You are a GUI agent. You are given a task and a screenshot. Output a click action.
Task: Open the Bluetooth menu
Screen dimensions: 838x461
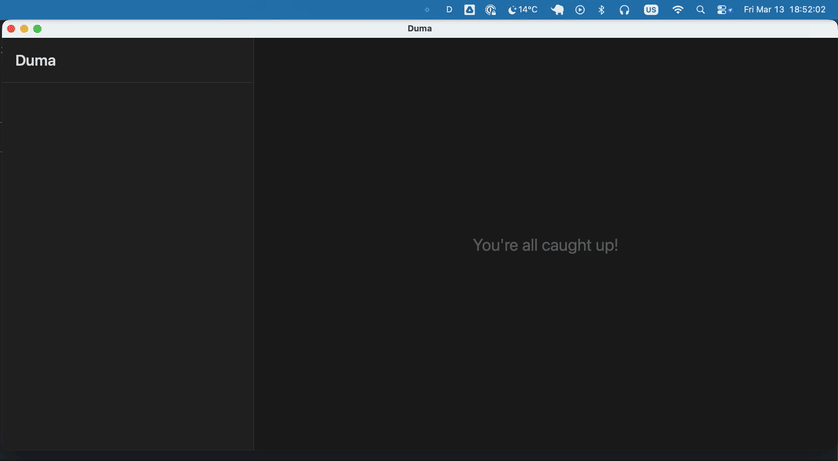click(601, 10)
